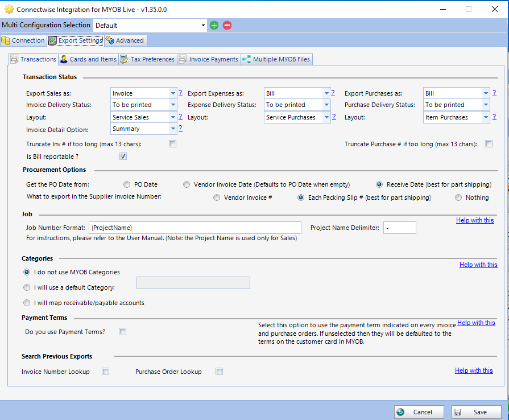Expand the Service Purchases layout dropdown

point(326,117)
